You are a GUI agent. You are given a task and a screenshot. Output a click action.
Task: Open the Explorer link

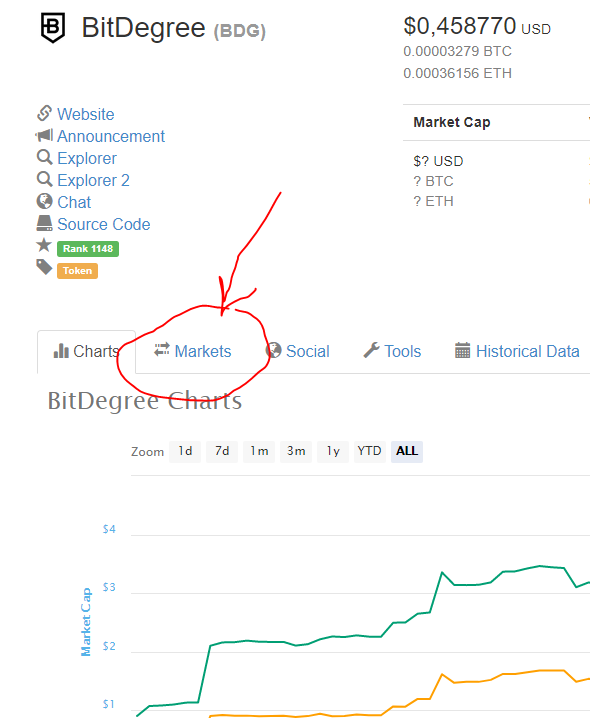pos(87,158)
